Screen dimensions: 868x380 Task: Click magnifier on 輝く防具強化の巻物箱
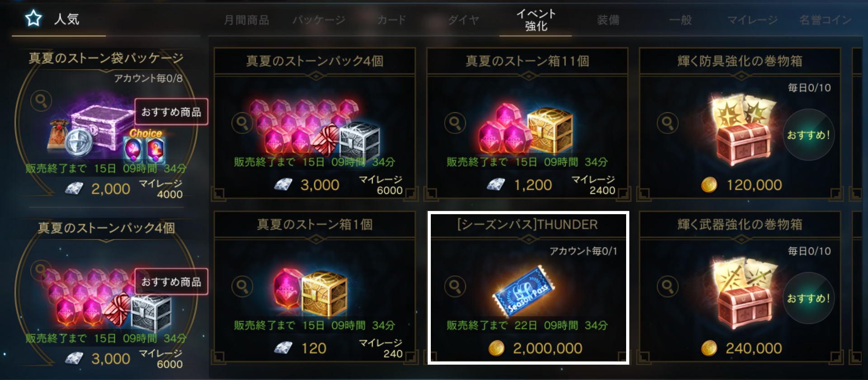click(668, 122)
